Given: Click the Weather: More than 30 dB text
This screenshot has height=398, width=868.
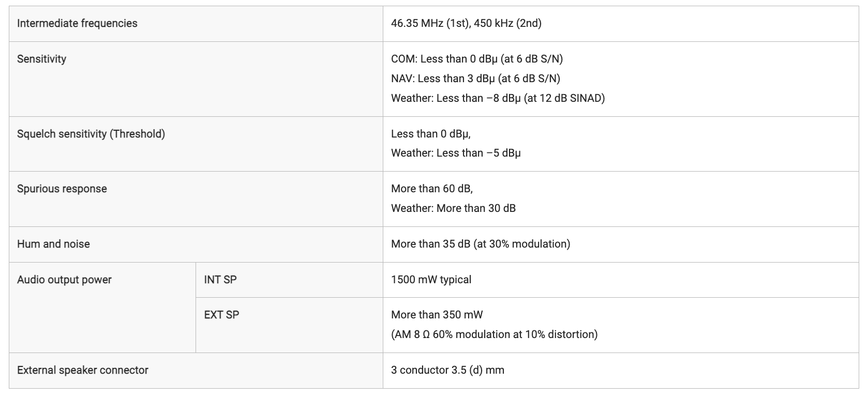Looking at the screenshot, I should click(453, 208).
